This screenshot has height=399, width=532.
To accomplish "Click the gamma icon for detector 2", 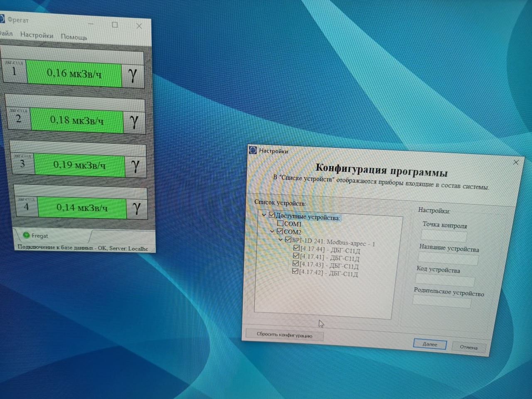I will 134,122.
